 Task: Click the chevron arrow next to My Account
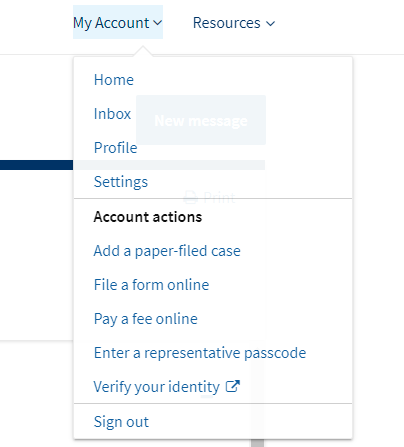[x=157, y=23]
